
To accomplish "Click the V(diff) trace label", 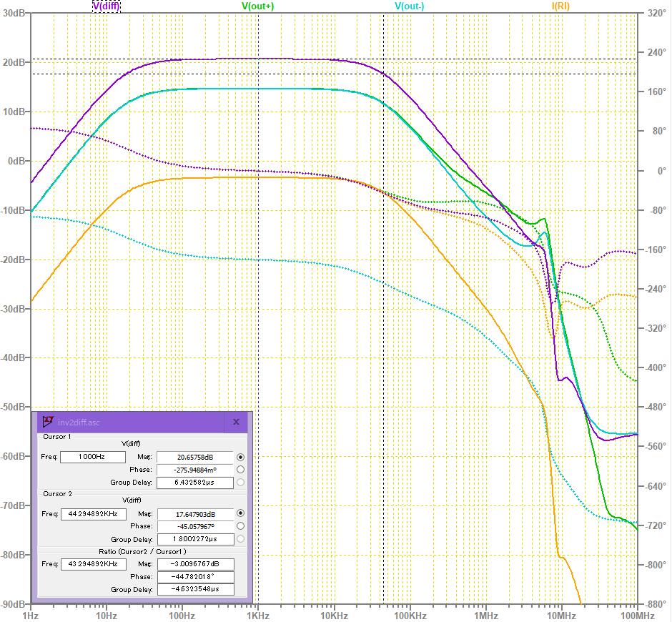I will (107, 6).
